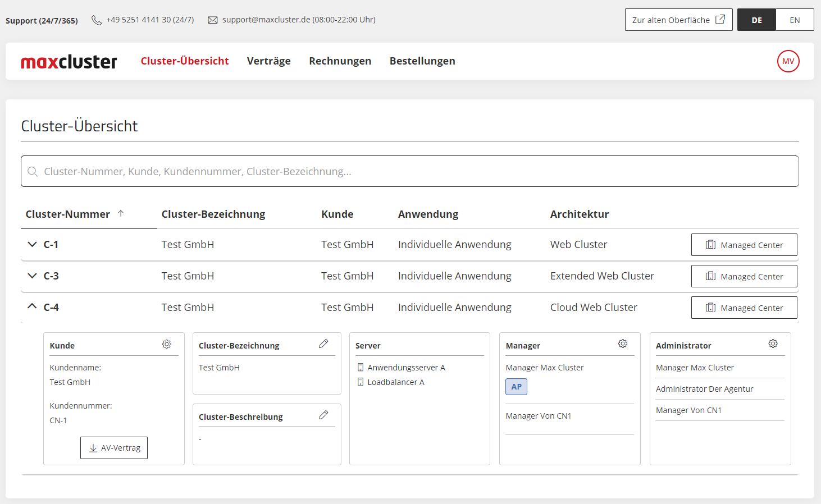Image resolution: width=821 pixels, height=504 pixels.
Task: Click Cloud Web Cluster cell
Action: click(594, 307)
